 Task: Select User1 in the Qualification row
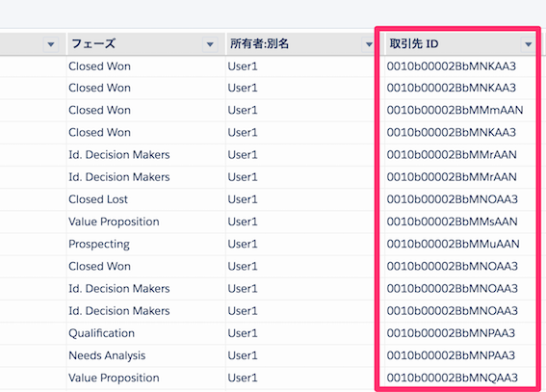tap(243, 333)
